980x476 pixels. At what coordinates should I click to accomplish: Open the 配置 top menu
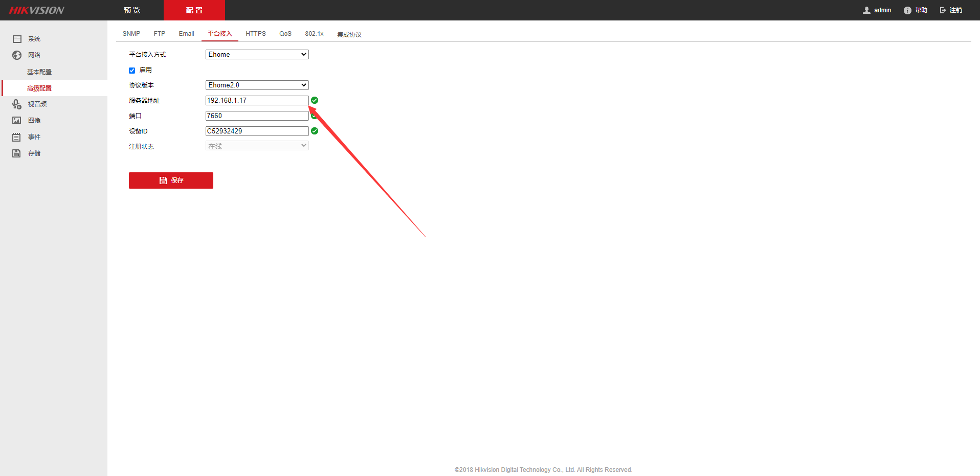coord(194,10)
